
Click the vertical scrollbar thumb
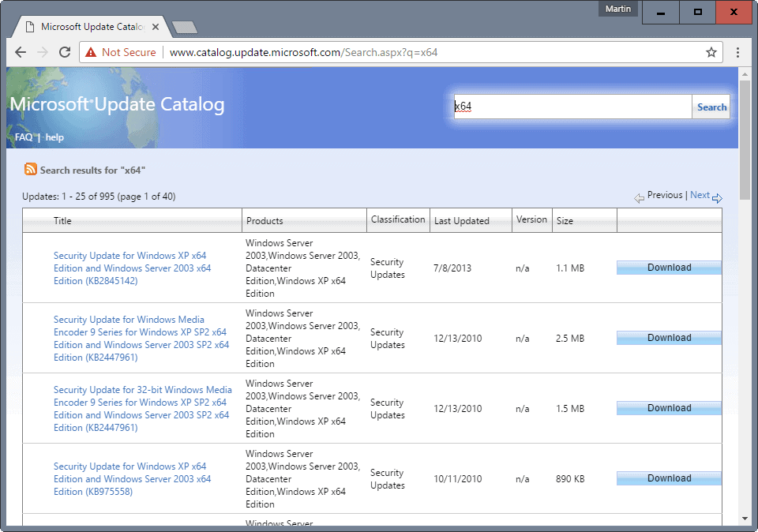pyautogui.click(x=745, y=139)
